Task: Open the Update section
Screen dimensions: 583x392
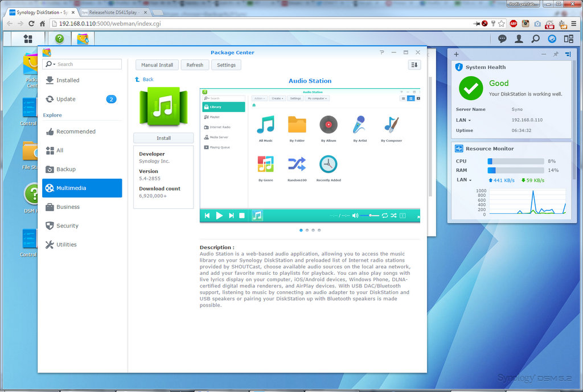Action: (82, 99)
